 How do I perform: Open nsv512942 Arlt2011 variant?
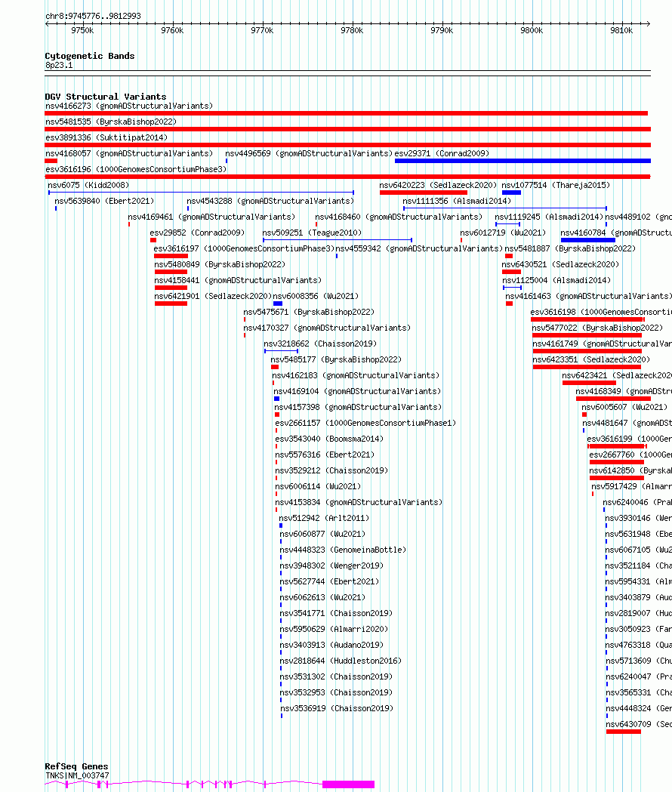(x=324, y=518)
